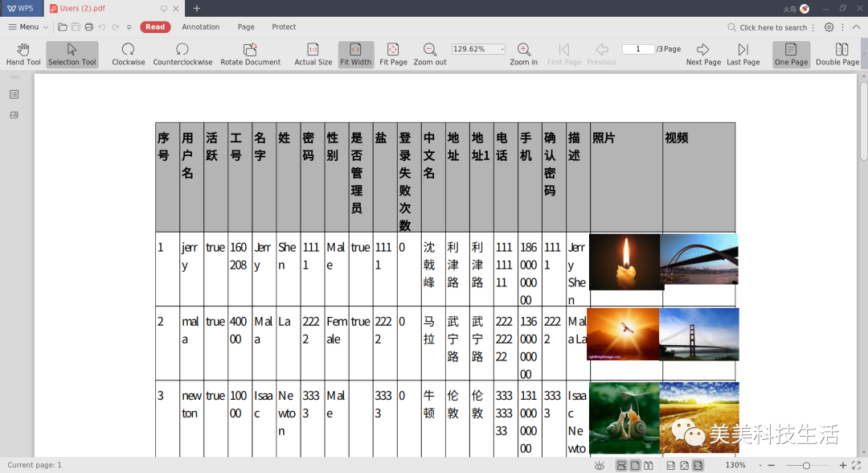This screenshot has width=868, height=473.
Task: Toggle continuous scroll status bar icon
Action: pyautogui.click(x=621, y=465)
